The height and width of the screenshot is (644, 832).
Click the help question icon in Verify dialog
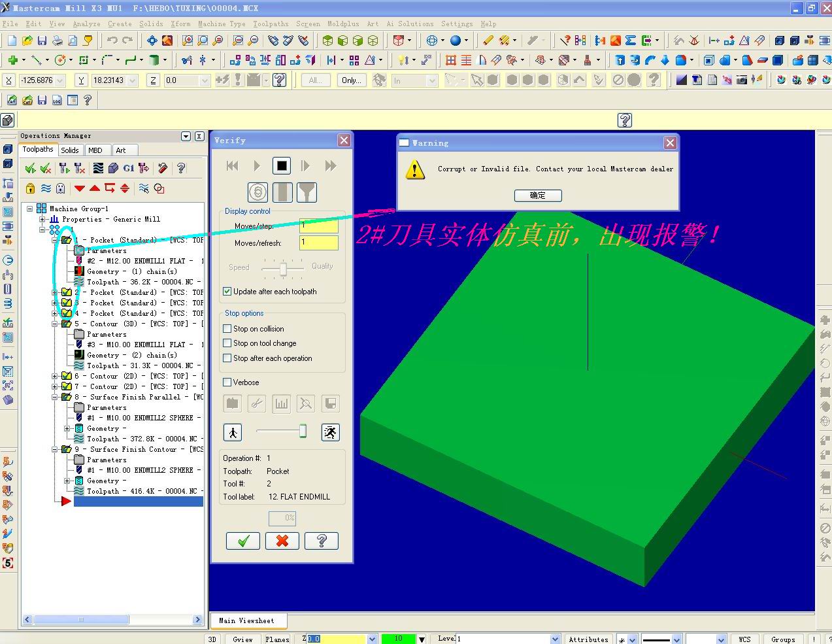322,541
